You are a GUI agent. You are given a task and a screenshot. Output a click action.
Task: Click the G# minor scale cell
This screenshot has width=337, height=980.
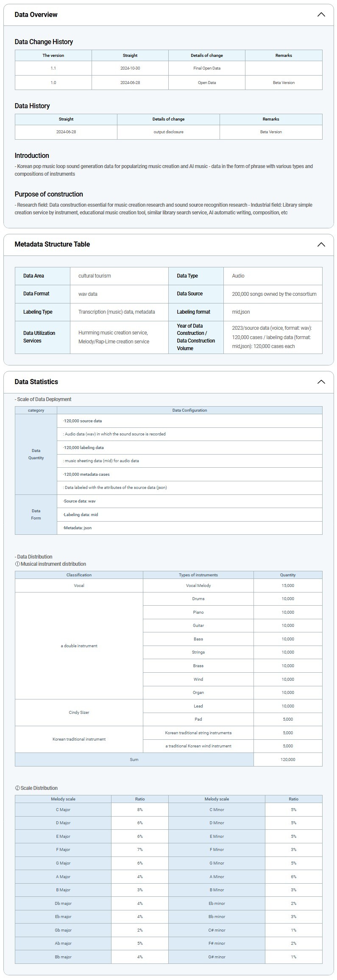pos(217,957)
